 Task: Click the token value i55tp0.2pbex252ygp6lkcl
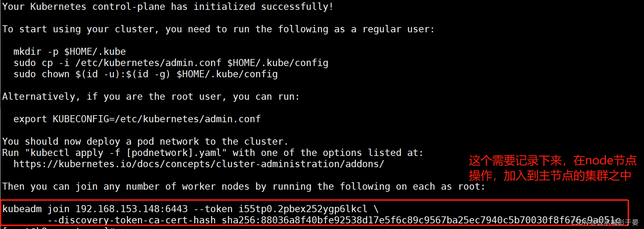(x=303, y=209)
